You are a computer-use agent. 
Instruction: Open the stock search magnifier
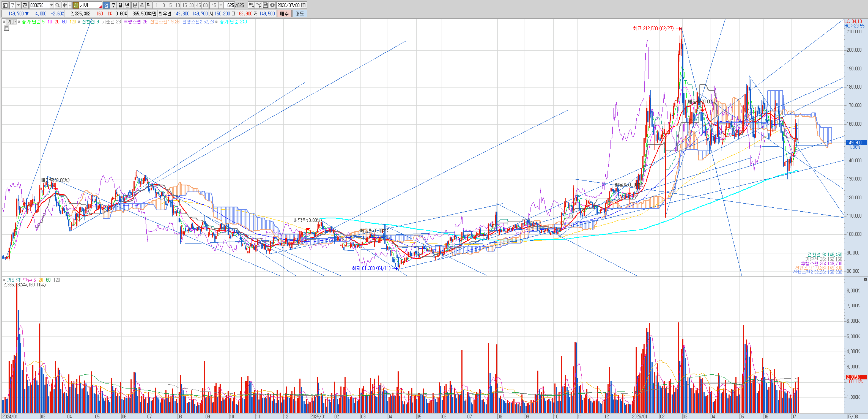[x=57, y=5]
